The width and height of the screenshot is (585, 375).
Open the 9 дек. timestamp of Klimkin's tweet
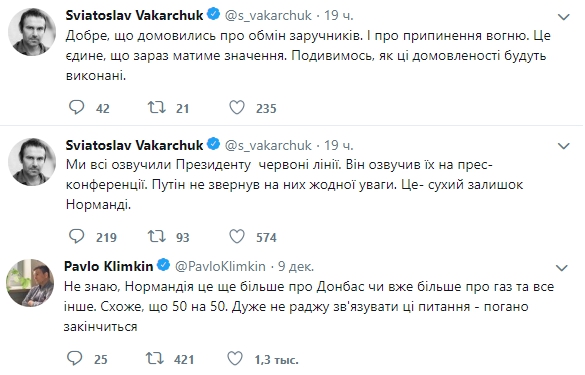click(x=296, y=266)
